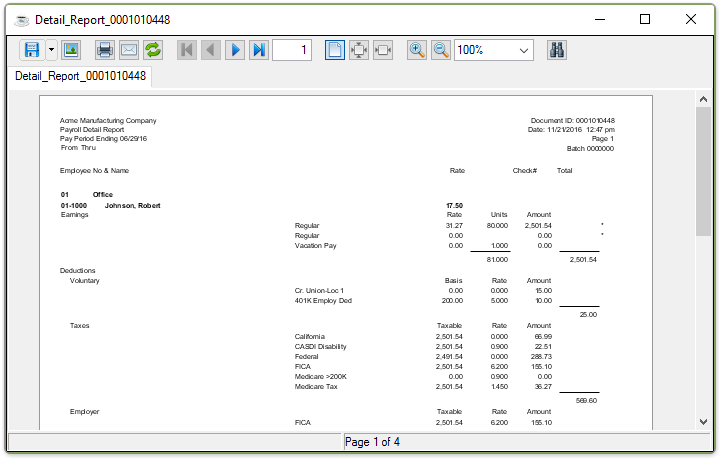This screenshot has height=462, width=724.
Task: Click the green Refresh report icon
Action: pyautogui.click(x=153, y=50)
